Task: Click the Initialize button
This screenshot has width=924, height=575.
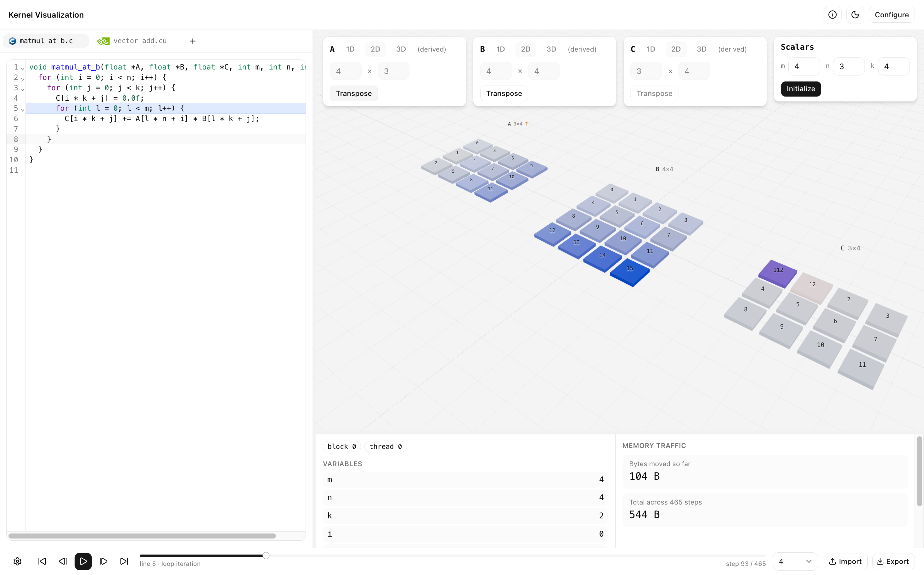Action: [801, 89]
